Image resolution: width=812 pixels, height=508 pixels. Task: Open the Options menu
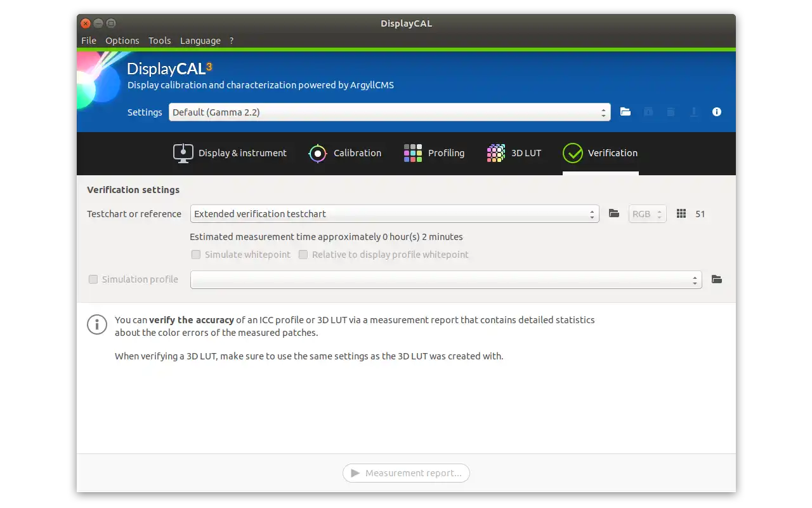pos(122,41)
